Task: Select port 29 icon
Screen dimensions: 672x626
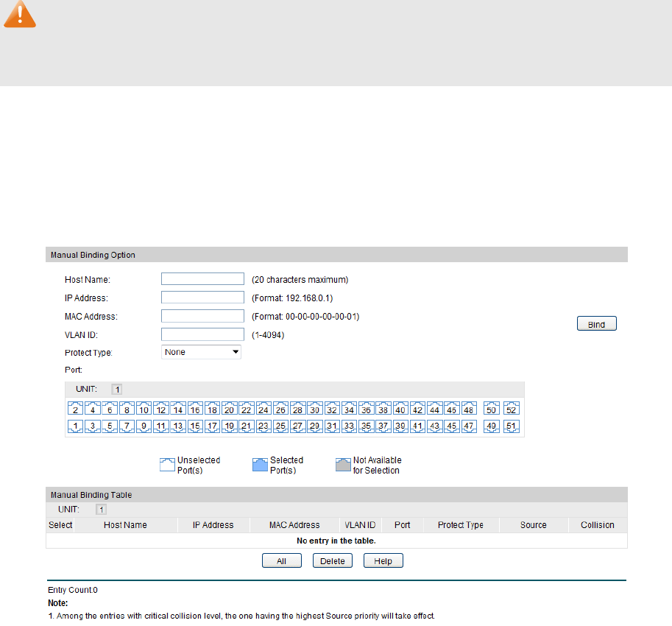Action: pyautogui.click(x=315, y=426)
